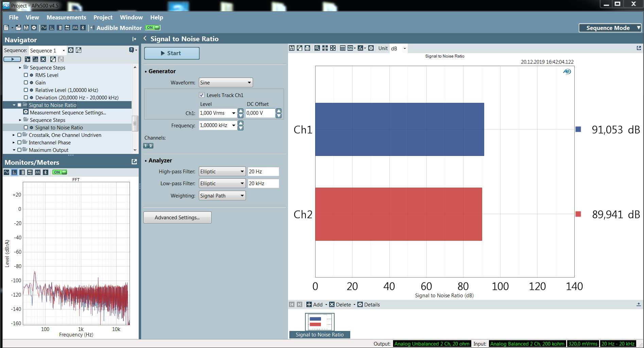644x348 pixels.
Task: Click the Advanced Settings button
Action: click(x=177, y=218)
